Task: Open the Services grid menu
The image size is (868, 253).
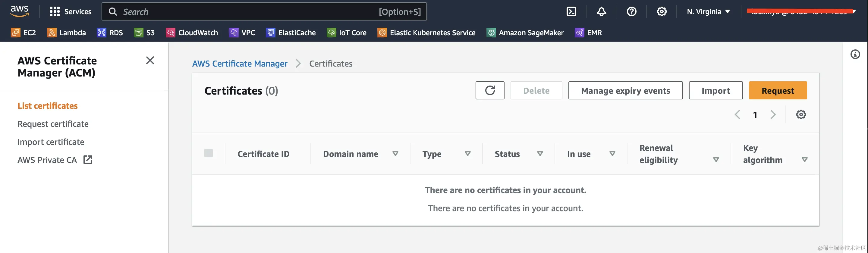Action: tap(71, 12)
